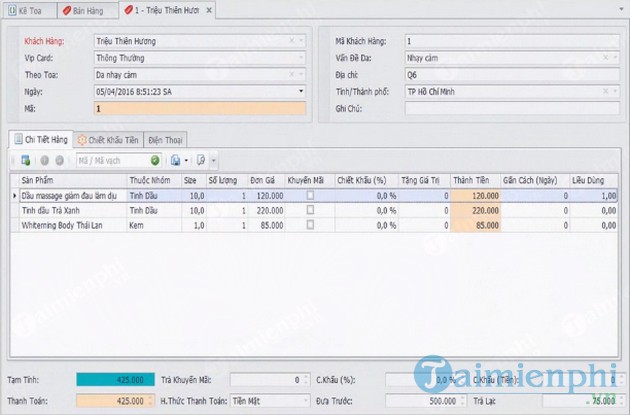Click the Ghi Chú notes field

click(x=511, y=108)
